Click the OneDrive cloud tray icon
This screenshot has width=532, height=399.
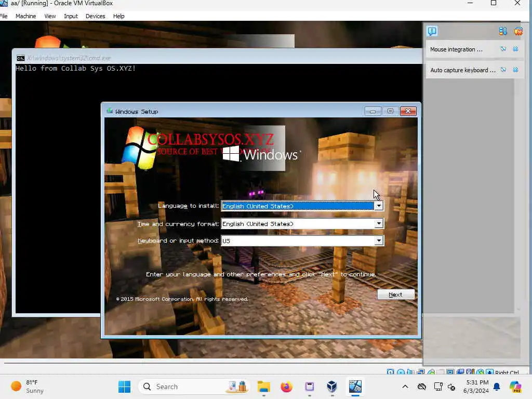coord(422,387)
